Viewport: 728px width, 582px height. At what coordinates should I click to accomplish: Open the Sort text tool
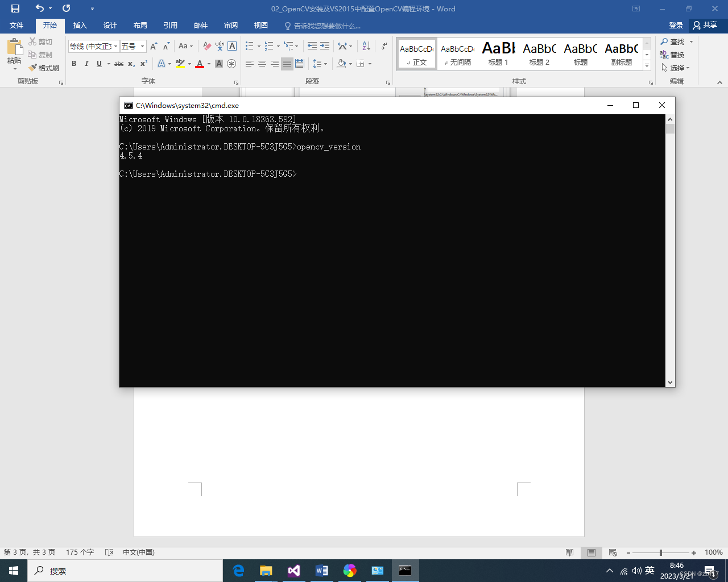(366, 45)
